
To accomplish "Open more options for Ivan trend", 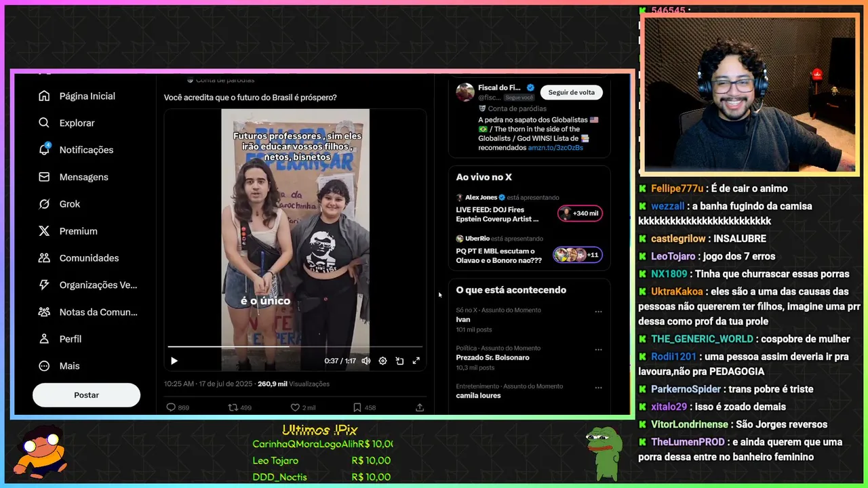I will click(598, 312).
